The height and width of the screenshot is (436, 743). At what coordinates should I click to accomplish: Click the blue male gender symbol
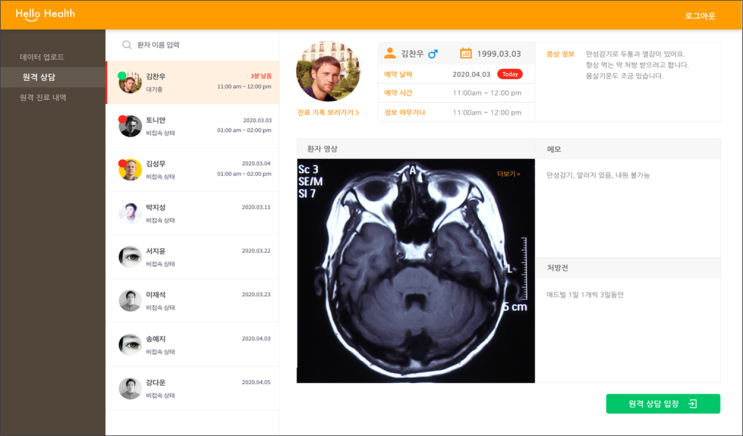pos(433,54)
